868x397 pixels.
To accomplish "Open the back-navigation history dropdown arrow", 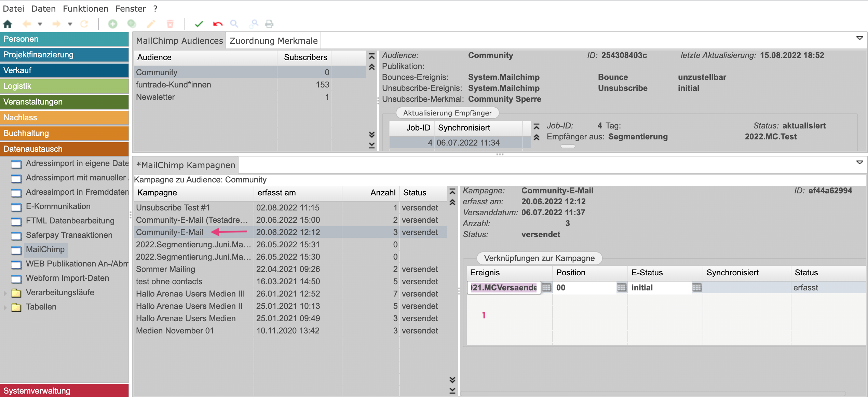I will pos(40,24).
